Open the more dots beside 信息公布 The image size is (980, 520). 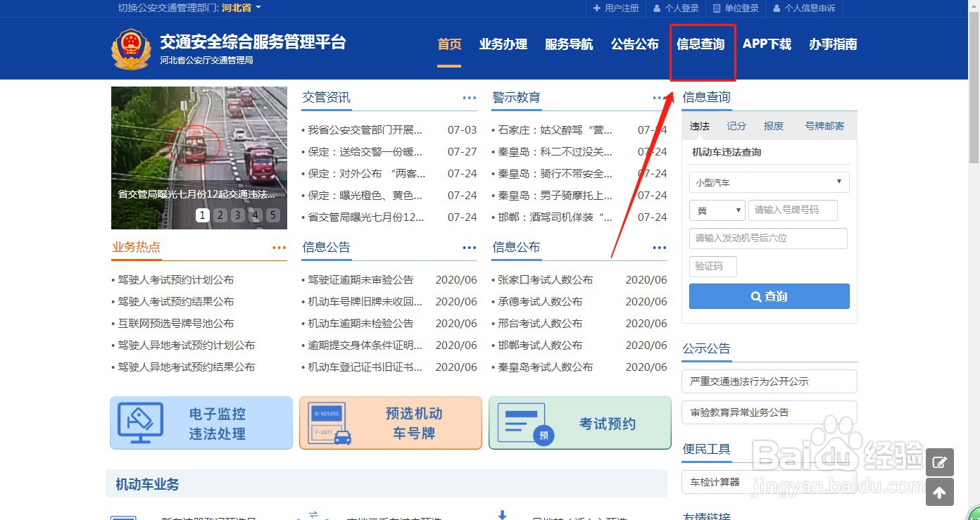coord(660,248)
